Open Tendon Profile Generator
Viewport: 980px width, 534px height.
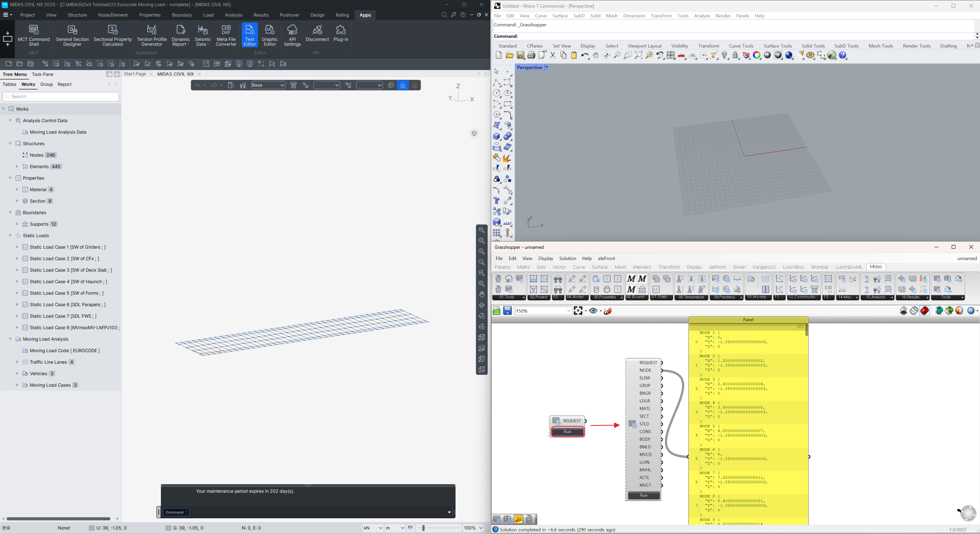click(x=152, y=35)
